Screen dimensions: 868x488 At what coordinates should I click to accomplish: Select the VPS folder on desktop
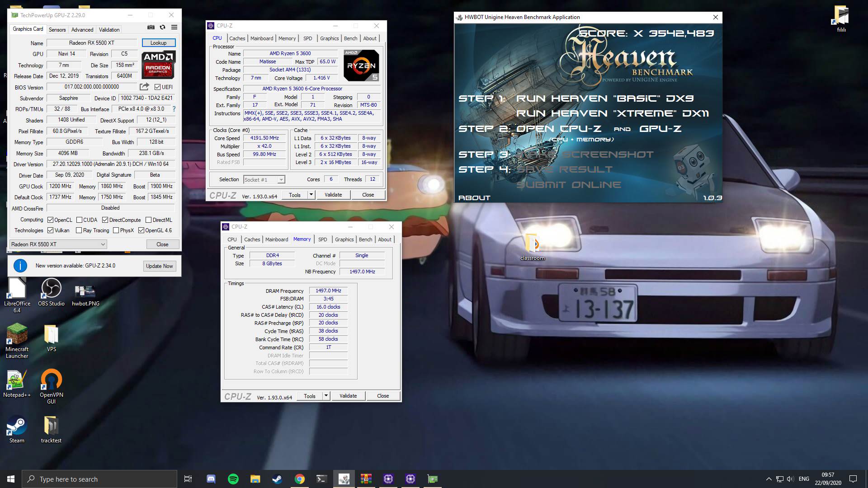(51, 338)
